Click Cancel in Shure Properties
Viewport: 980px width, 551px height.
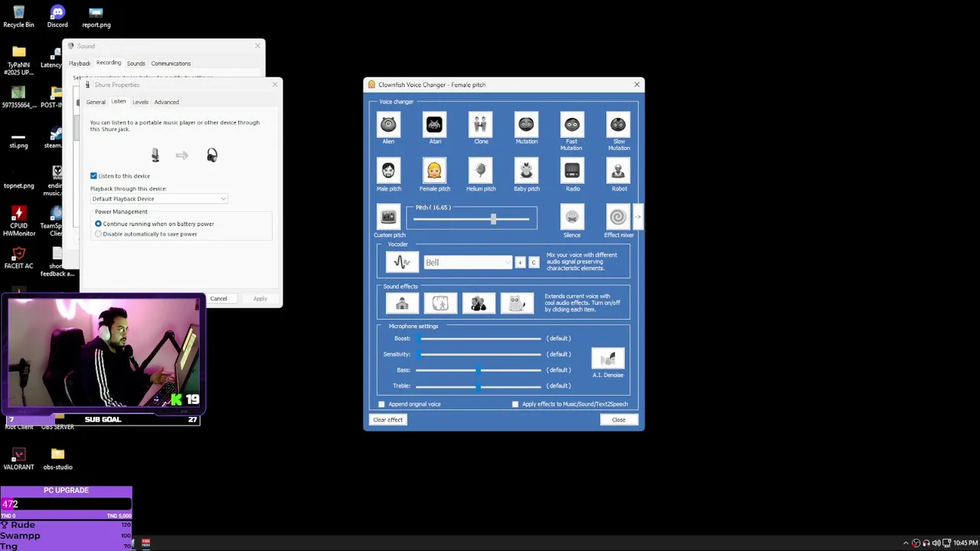click(x=218, y=298)
